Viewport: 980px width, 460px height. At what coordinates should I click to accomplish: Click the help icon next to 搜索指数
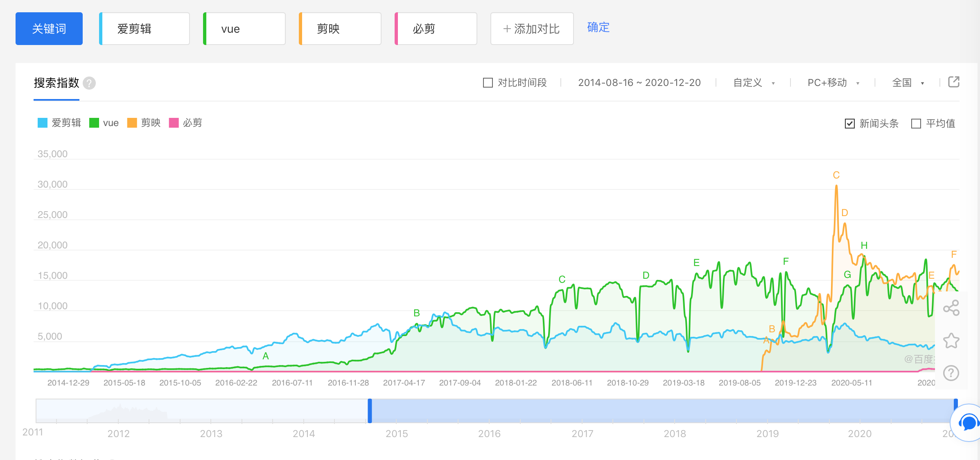tap(89, 83)
